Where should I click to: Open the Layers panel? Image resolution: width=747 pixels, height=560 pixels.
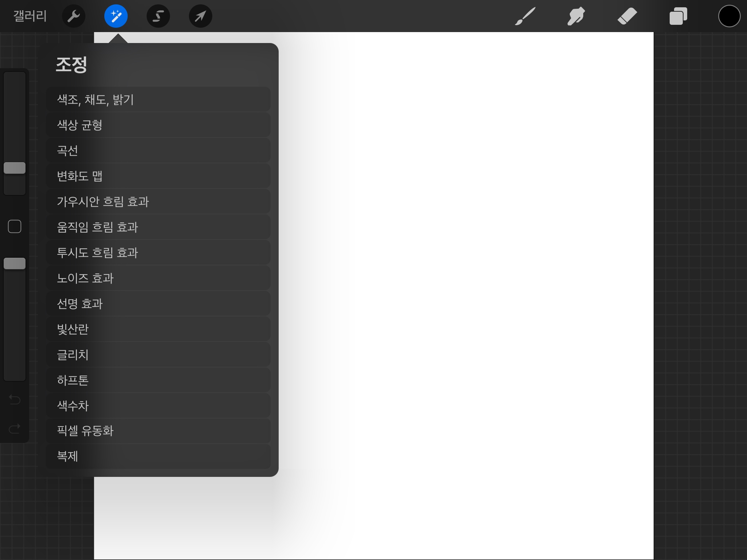click(x=678, y=16)
